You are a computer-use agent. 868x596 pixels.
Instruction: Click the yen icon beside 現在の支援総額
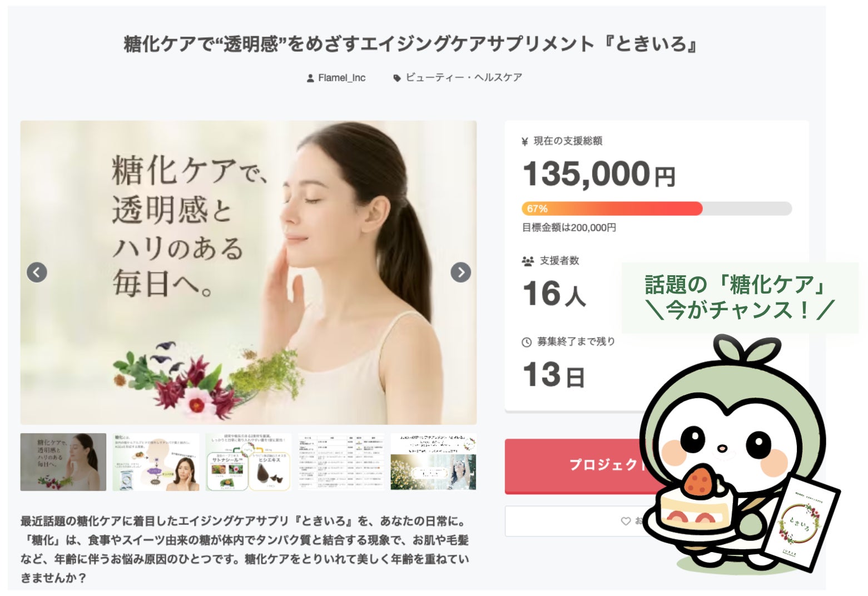524,142
